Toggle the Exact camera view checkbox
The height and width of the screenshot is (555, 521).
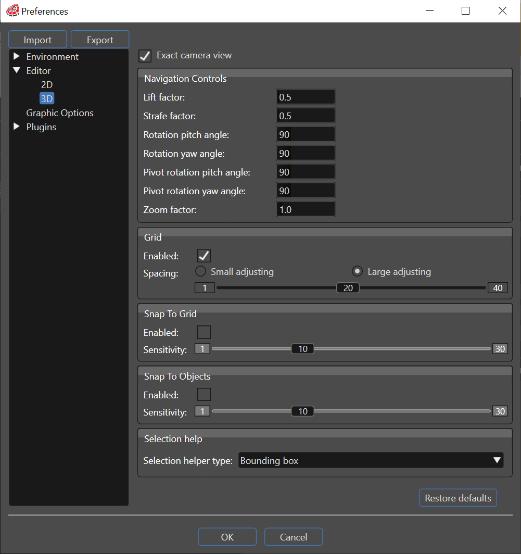(x=145, y=56)
